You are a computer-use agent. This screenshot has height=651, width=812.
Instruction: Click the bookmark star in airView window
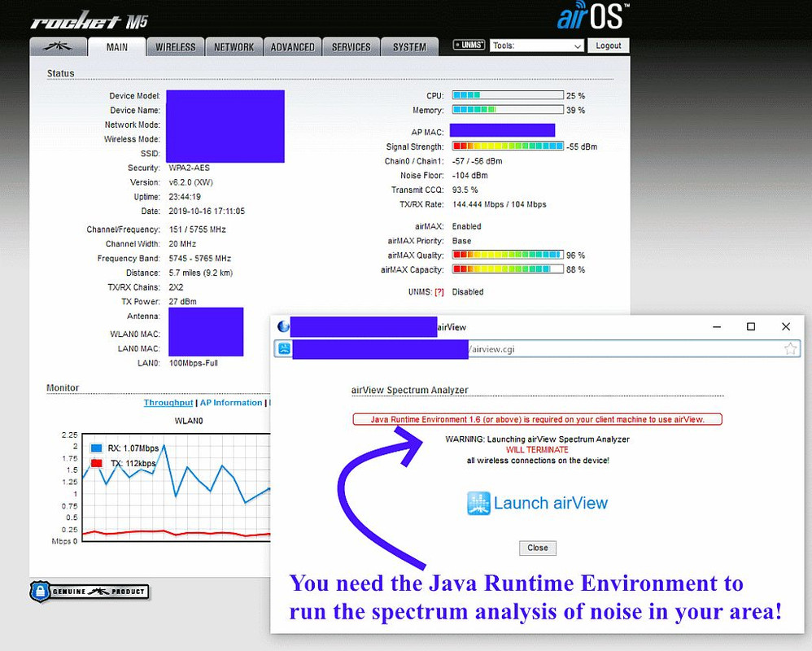pyautogui.click(x=790, y=348)
